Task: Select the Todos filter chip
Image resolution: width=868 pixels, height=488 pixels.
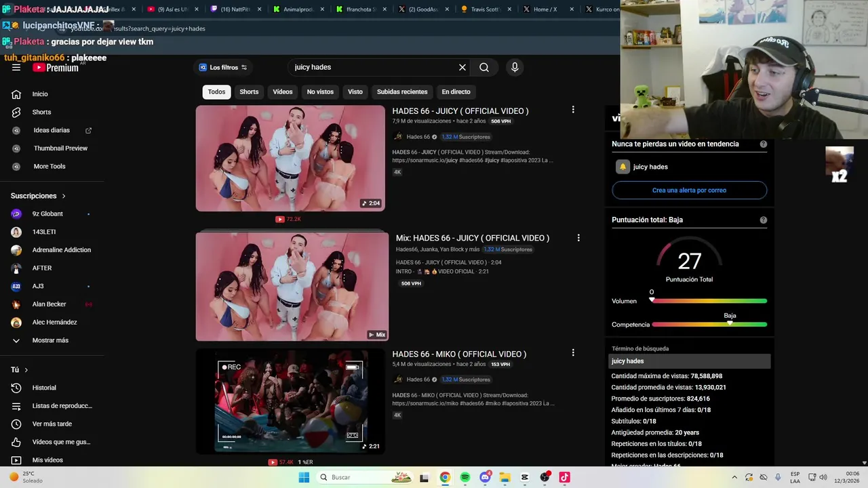Action: [x=216, y=91]
